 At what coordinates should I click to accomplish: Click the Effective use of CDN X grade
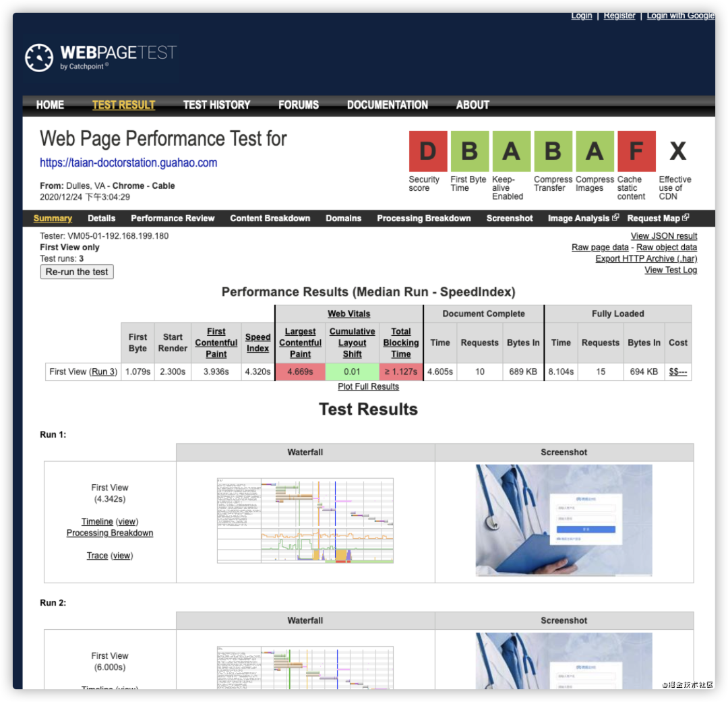pos(678,151)
